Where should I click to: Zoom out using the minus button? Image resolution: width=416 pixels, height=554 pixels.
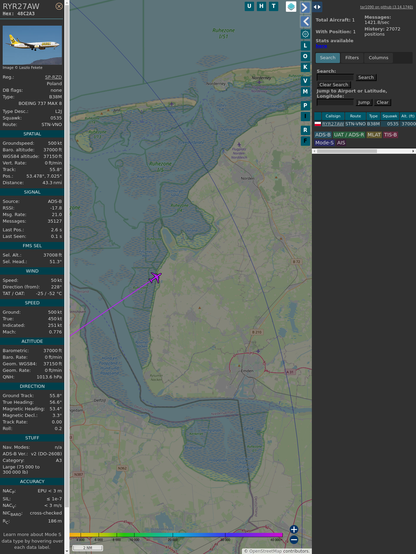click(294, 540)
